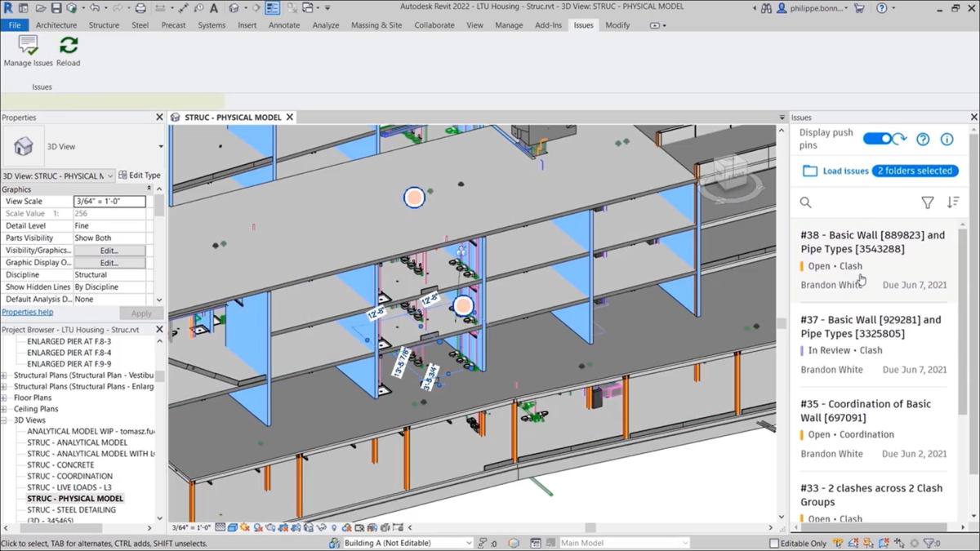Click the info icon in Issues panel
980x551 pixels.
click(947, 139)
